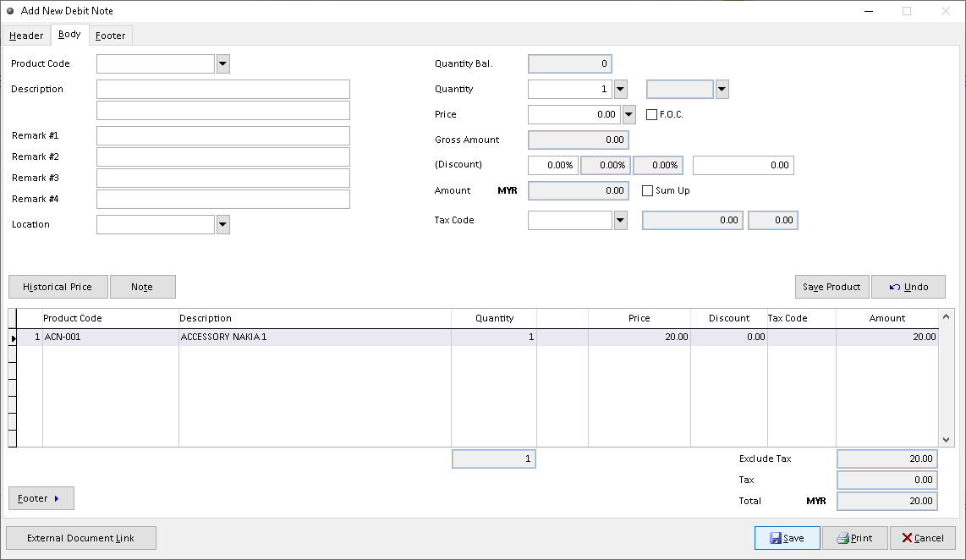Click the Save Product button

coord(832,287)
